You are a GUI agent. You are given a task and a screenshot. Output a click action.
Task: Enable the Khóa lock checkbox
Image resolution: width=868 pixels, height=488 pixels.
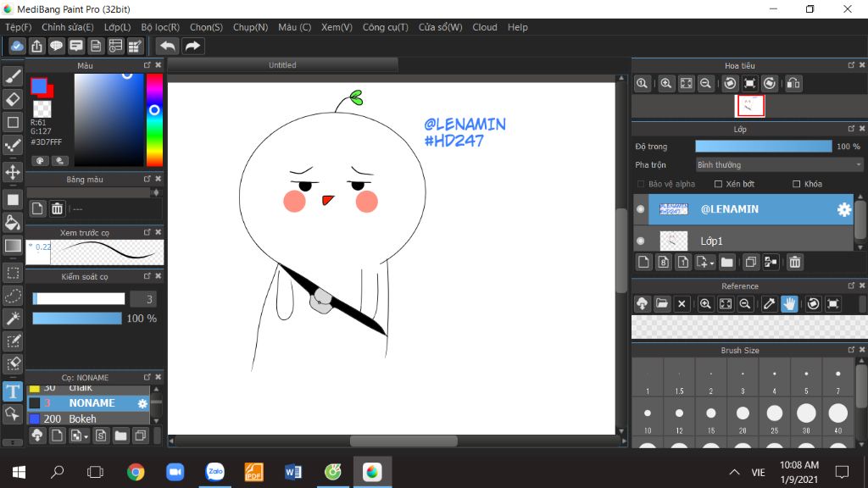click(x=796, y=184)
